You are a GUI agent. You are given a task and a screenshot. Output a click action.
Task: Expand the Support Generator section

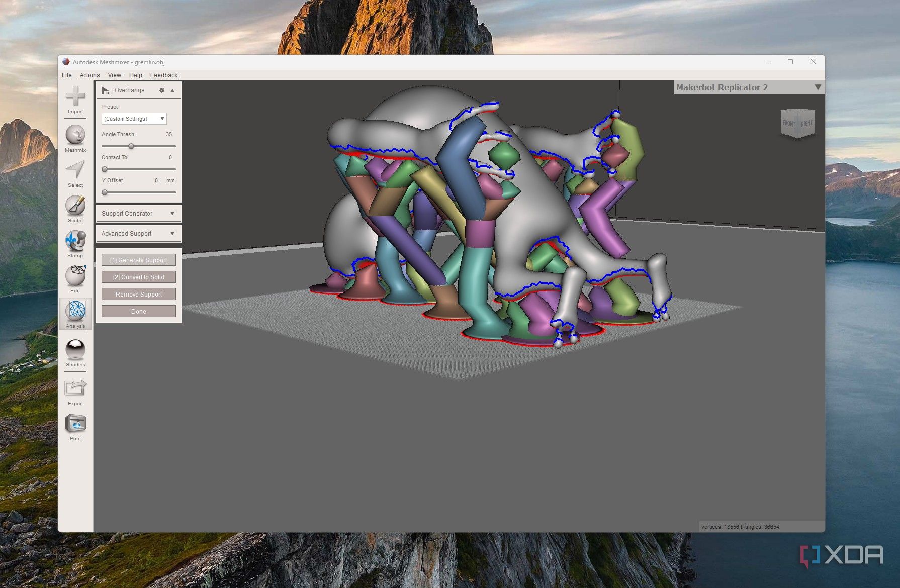pos(138,214)
